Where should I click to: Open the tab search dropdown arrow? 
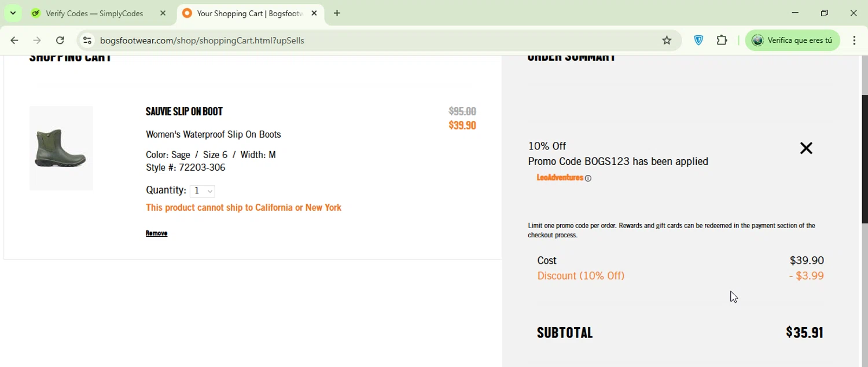click(x=13, y=13)
